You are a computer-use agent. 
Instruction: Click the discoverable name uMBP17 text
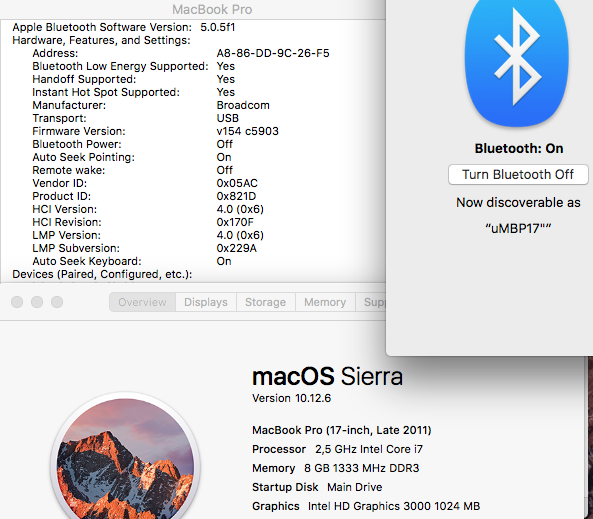coord(518,228)
